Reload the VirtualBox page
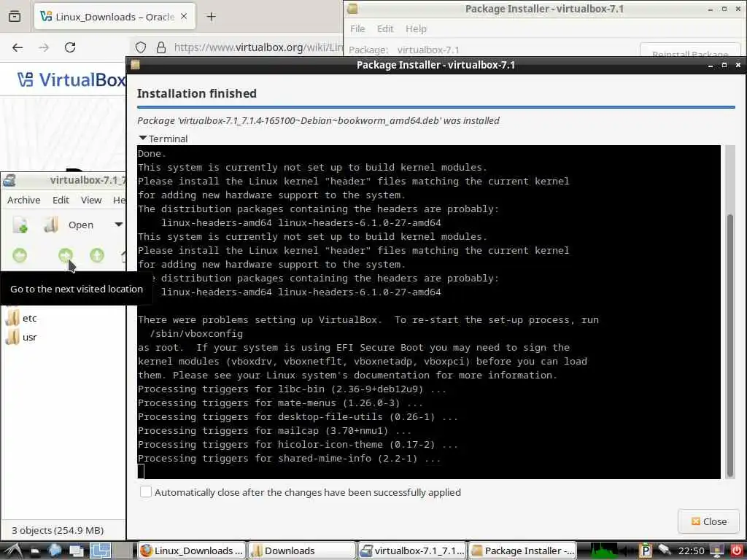 (x=70, y=47)
